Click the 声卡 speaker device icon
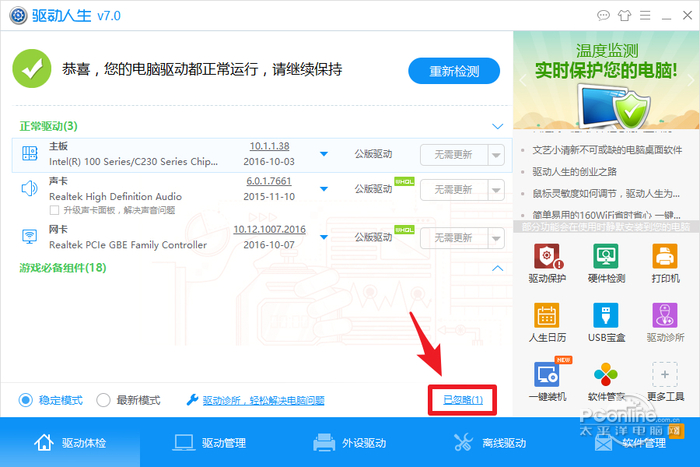Viewport: 700px width, 467px height. pos(29,188)
